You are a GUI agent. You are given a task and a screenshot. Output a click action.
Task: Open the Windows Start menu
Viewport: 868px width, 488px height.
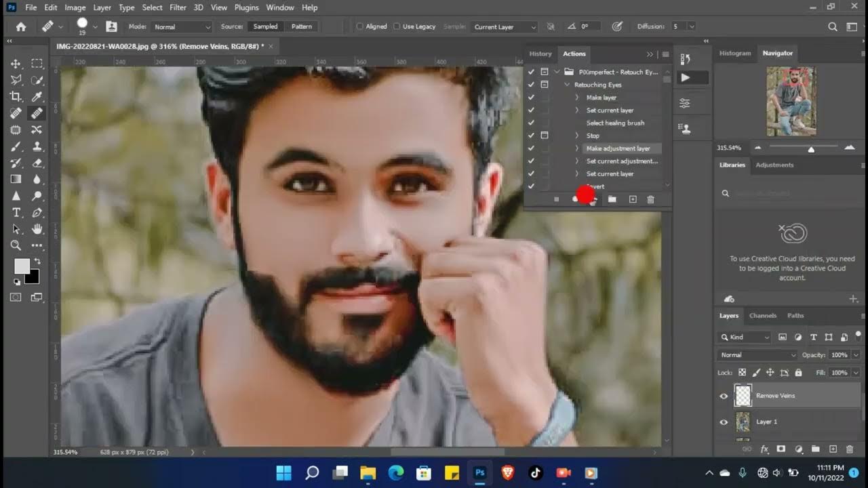[x=283, y=472]
